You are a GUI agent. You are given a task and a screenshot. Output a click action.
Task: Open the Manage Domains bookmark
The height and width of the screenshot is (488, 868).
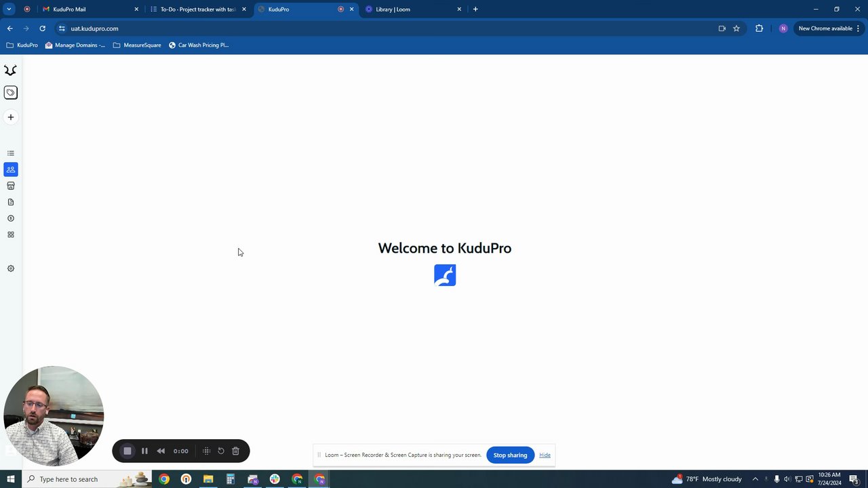(x=75, y=45)
